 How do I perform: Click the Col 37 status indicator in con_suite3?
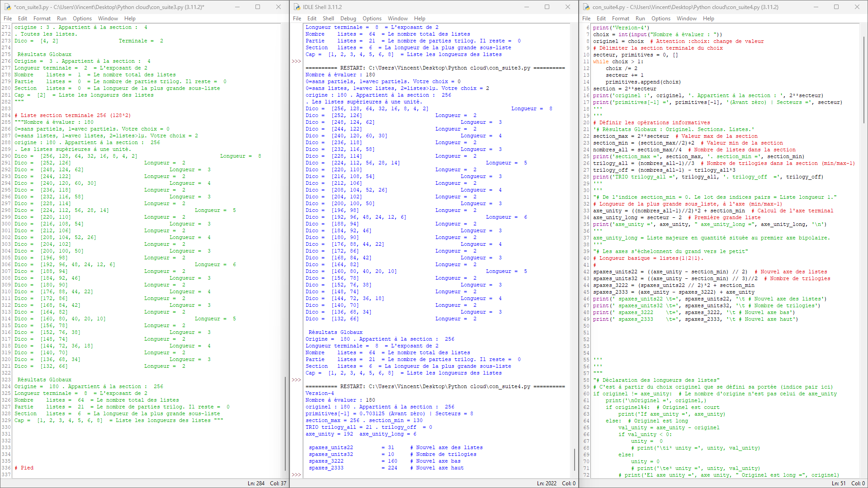[x=279, y=483]
